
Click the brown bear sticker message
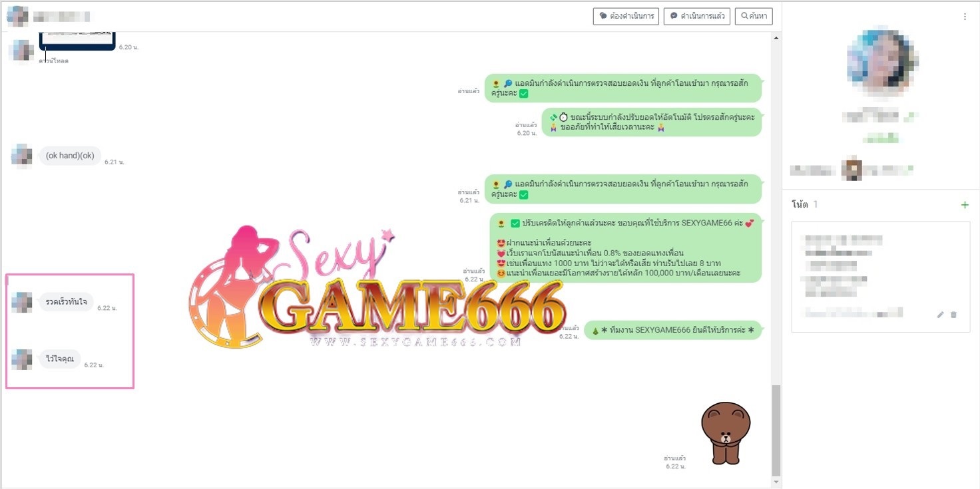click(x=726, y=432)
